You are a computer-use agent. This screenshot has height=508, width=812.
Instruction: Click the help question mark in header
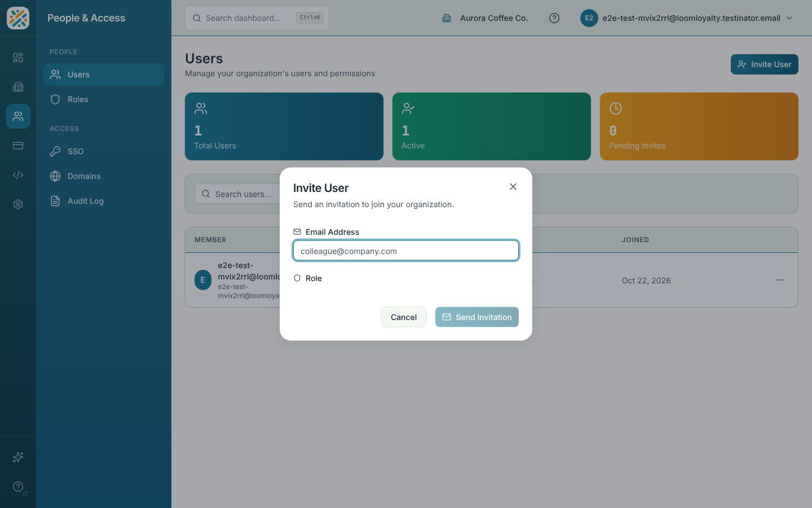pyautogui.click(x=554, y=18)
